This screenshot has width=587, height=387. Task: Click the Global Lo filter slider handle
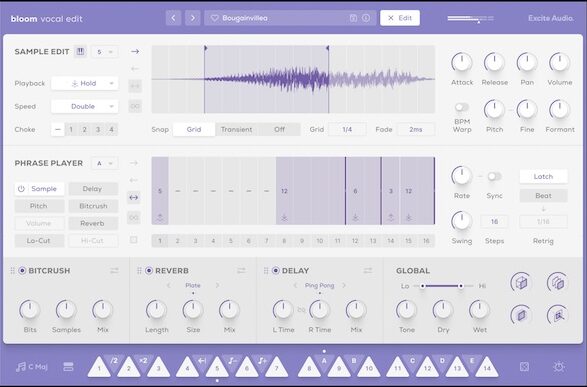[422, 286]
